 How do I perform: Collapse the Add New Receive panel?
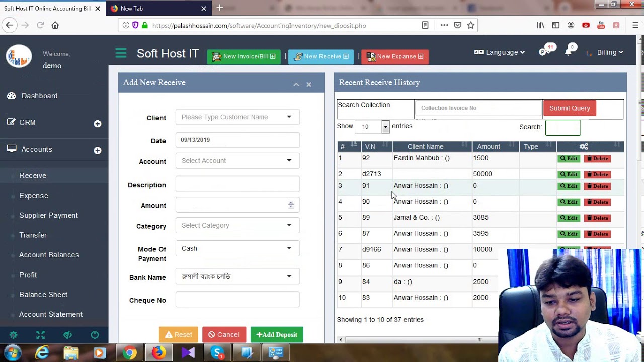point(296,84)
